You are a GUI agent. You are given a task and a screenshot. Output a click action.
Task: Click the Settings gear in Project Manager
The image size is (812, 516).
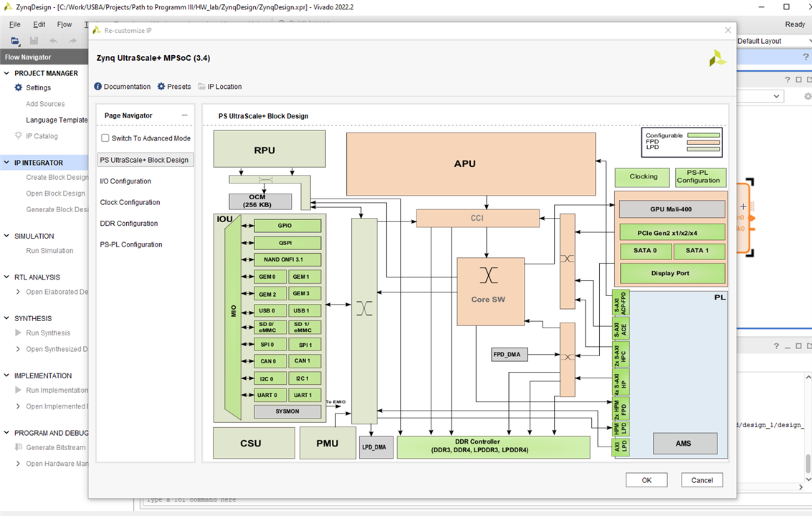(x=19, y=87)
